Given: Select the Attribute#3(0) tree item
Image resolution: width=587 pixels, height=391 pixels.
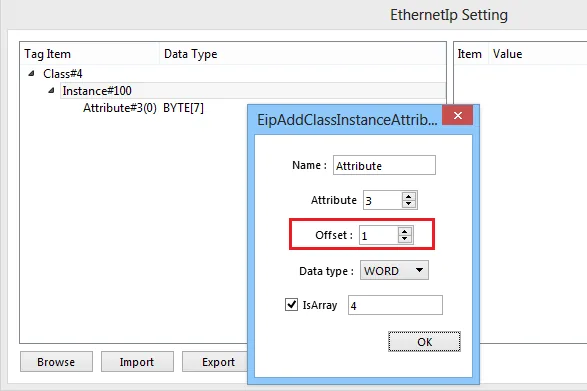Looking at the screenshot, I should tap(120, 108).
